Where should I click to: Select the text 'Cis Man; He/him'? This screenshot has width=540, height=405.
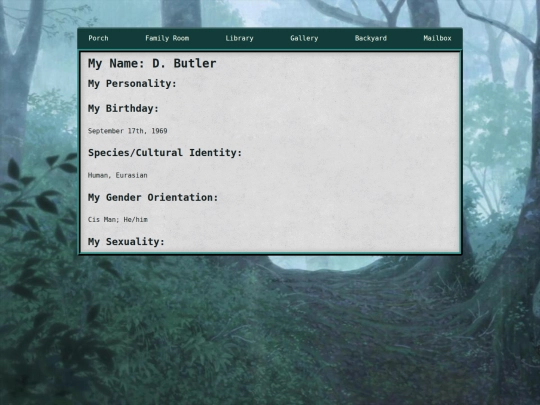(x=118, y=219)
